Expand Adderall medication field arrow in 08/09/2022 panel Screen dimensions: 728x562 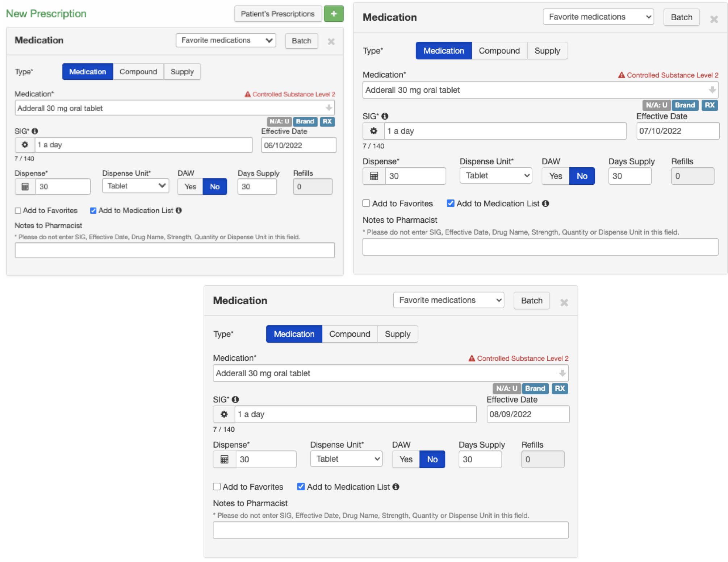pos(562,373)
